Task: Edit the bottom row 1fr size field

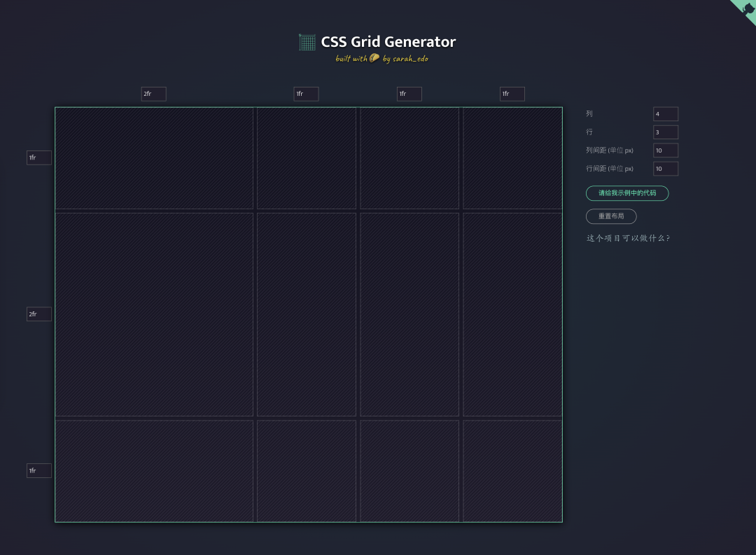Action: 39,471
